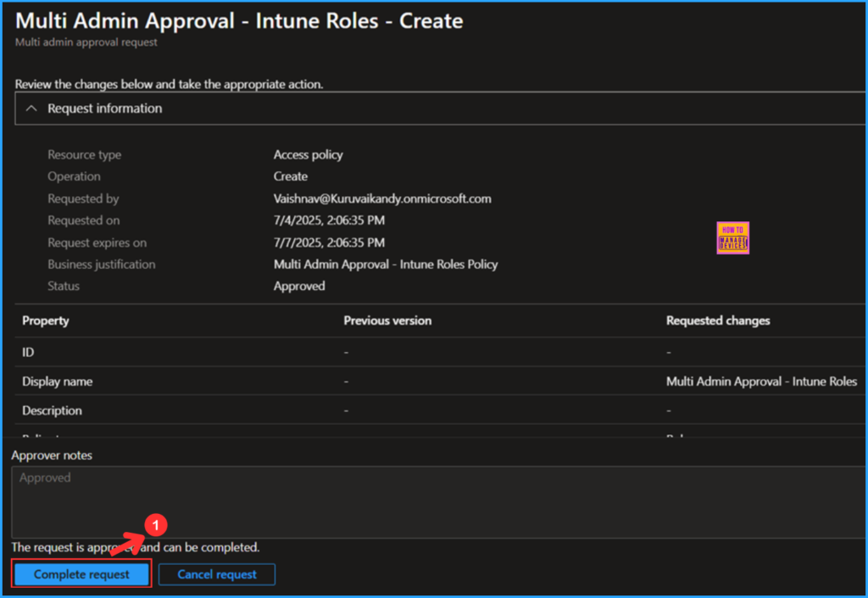Image resolution: width=868 pixels, height=598 pixels.
Task: Click the Request expires on field label
Action: 97,243
